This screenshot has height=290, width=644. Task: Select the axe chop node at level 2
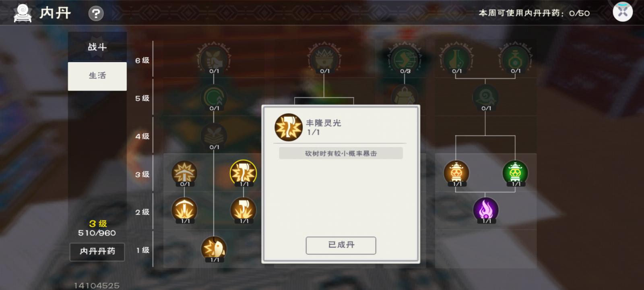tap(243, 210)
